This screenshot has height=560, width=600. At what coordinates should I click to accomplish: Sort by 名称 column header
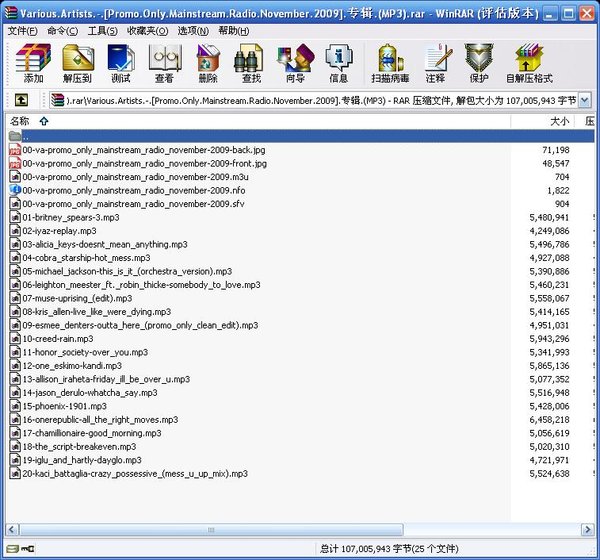[x=258, y=121]
